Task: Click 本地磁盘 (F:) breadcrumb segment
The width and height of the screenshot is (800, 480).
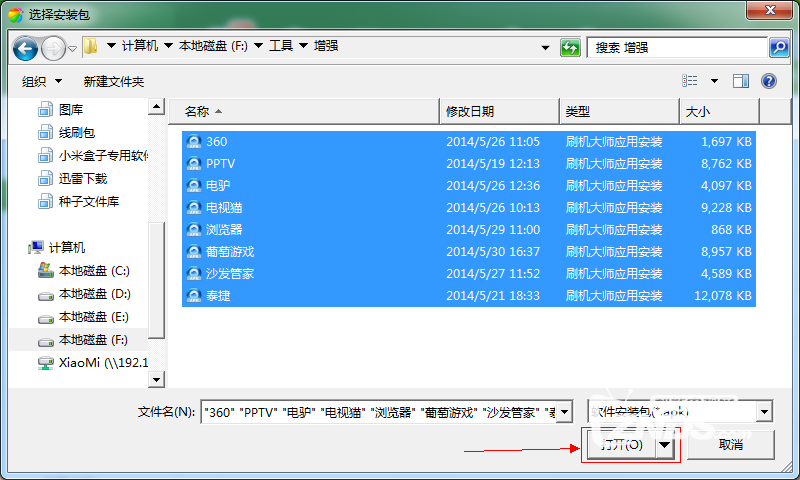Action: pos(213,46)
